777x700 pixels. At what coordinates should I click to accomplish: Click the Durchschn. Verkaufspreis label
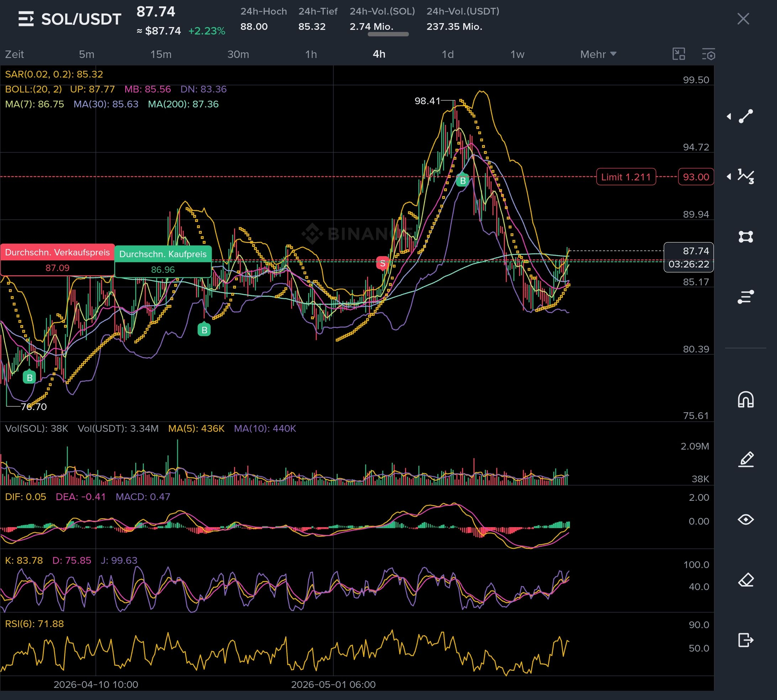(x=57, y=252)
